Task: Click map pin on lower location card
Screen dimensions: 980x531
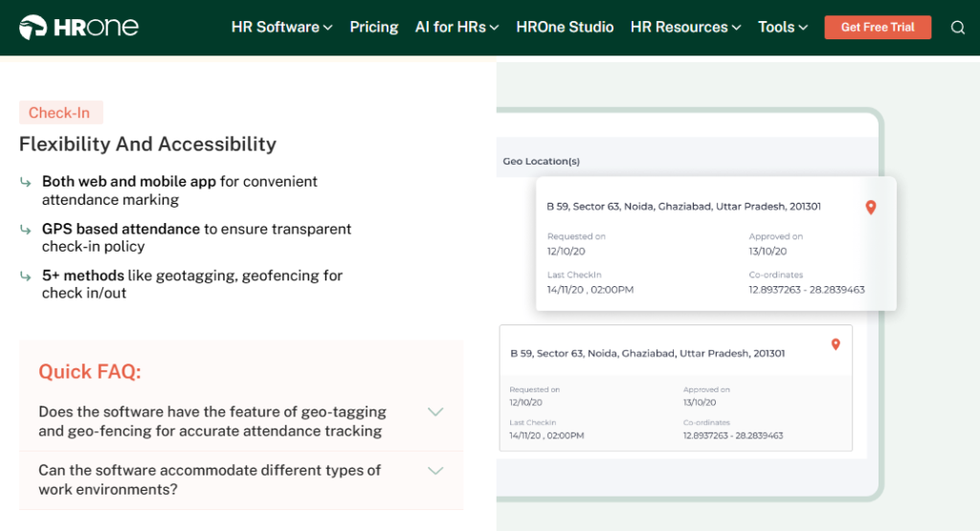Action: point(835,344)
